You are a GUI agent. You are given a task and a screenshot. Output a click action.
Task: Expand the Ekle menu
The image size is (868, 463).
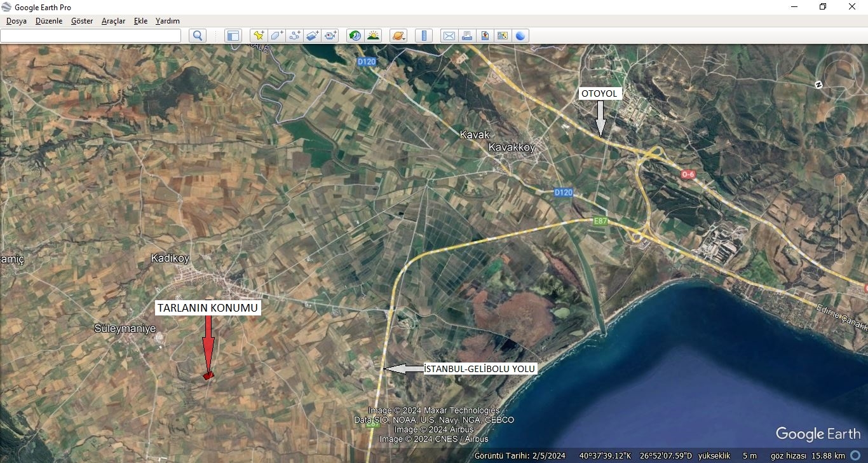point(140,21)
